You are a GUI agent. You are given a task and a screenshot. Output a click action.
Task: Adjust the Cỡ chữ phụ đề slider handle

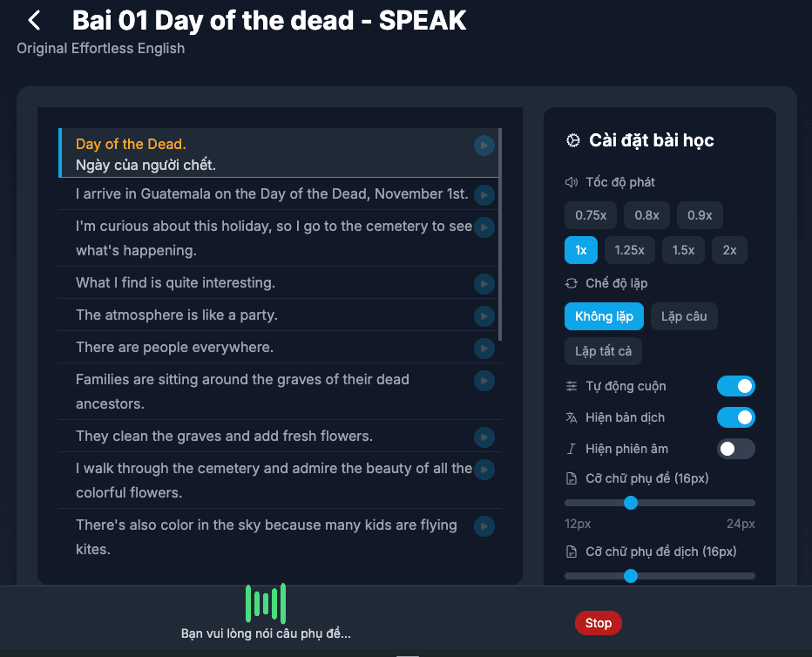(x=631, y=503)
